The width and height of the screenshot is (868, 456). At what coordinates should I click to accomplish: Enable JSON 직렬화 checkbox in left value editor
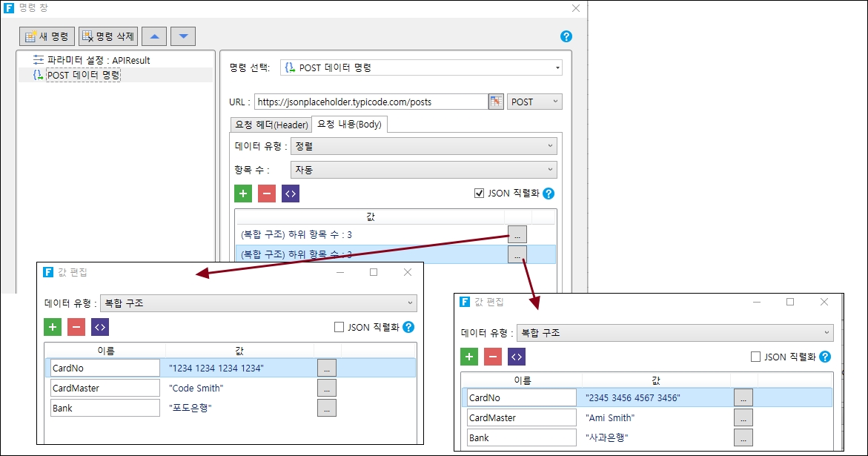[339, 327]
